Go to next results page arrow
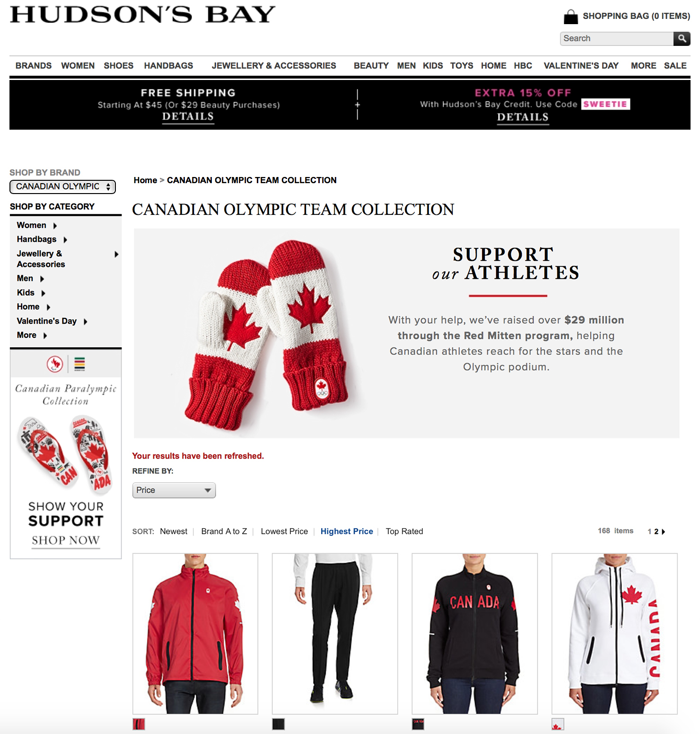700x734 pixels. tap(663, 532)
